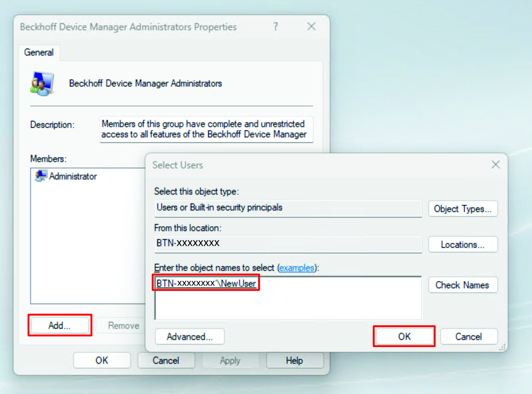Image resolution: width=532 pixels, height=394 pixels.
Task: Click the help question mark in Properties title bar
Action: 275,26
